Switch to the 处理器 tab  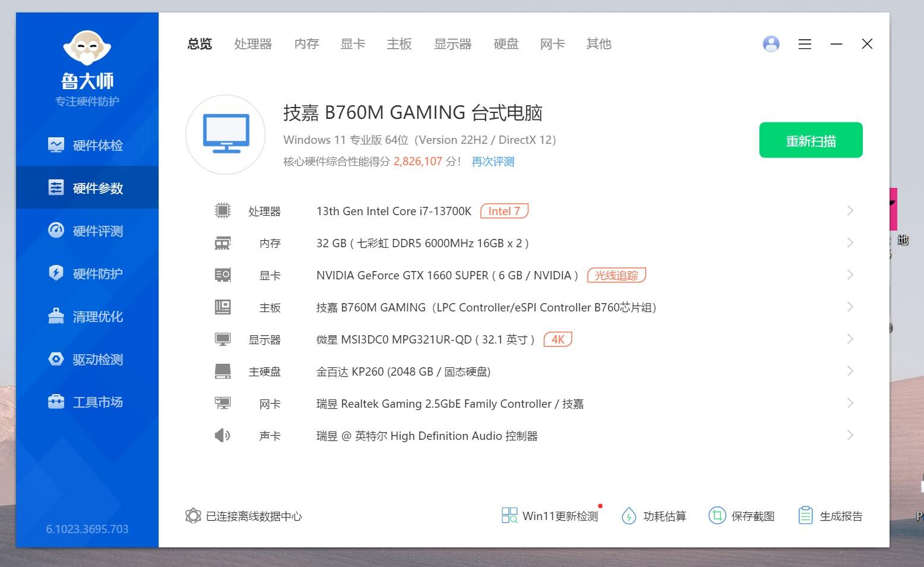pyautogui.click(x=253, y=44)
